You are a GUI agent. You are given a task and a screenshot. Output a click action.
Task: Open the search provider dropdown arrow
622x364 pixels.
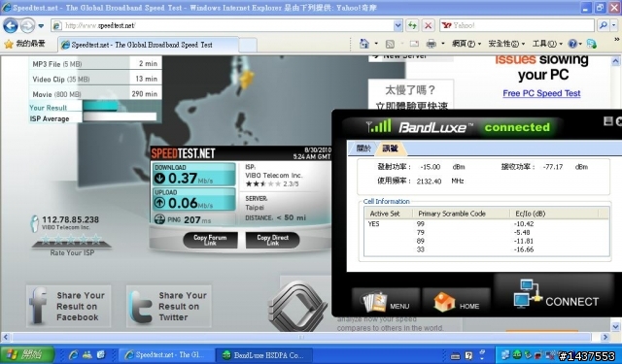click(613, 25)
